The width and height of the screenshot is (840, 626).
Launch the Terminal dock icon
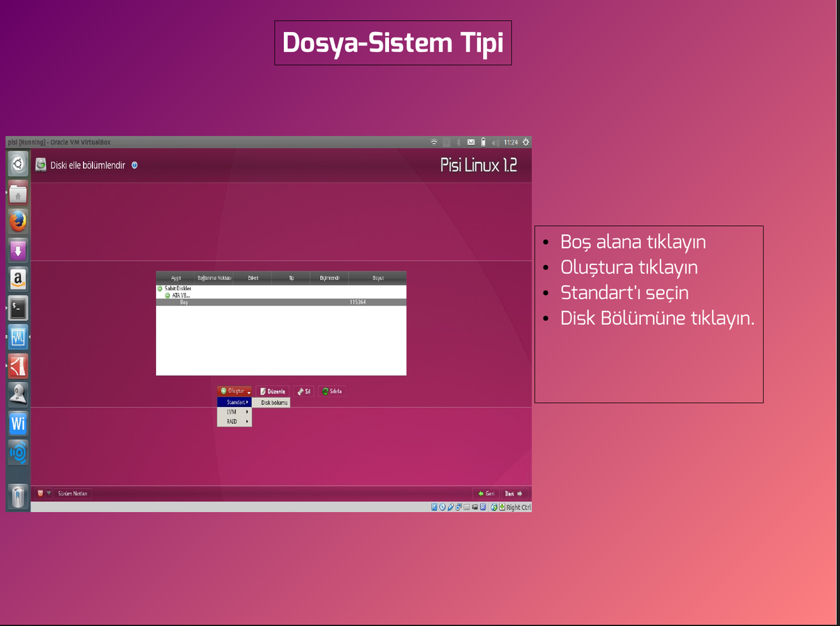[18, 308]
